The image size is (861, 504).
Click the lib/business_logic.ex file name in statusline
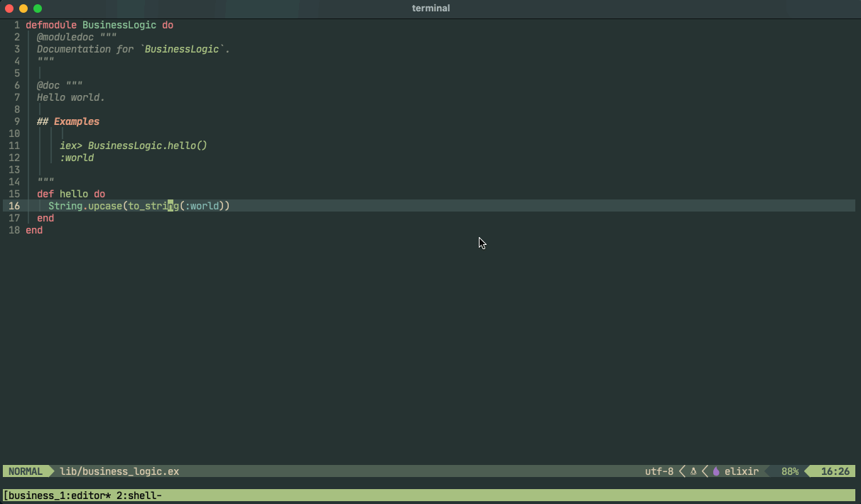(119, 471)
